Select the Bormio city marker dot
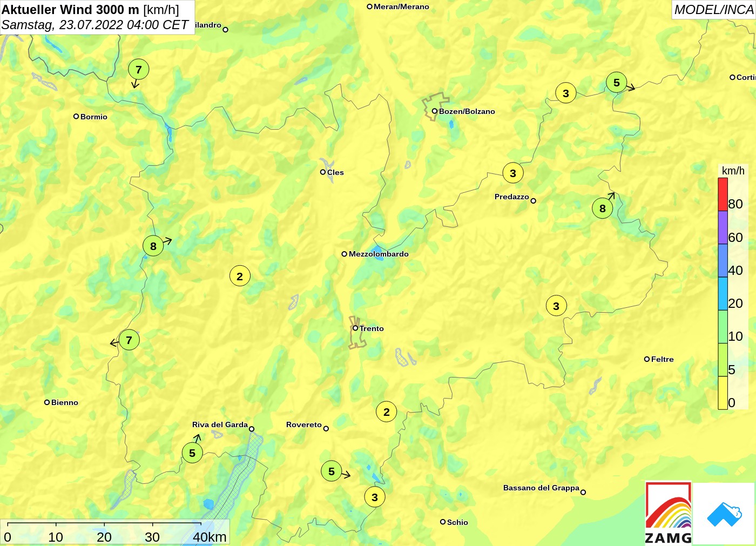756x546 pixels. pos(76,116)
